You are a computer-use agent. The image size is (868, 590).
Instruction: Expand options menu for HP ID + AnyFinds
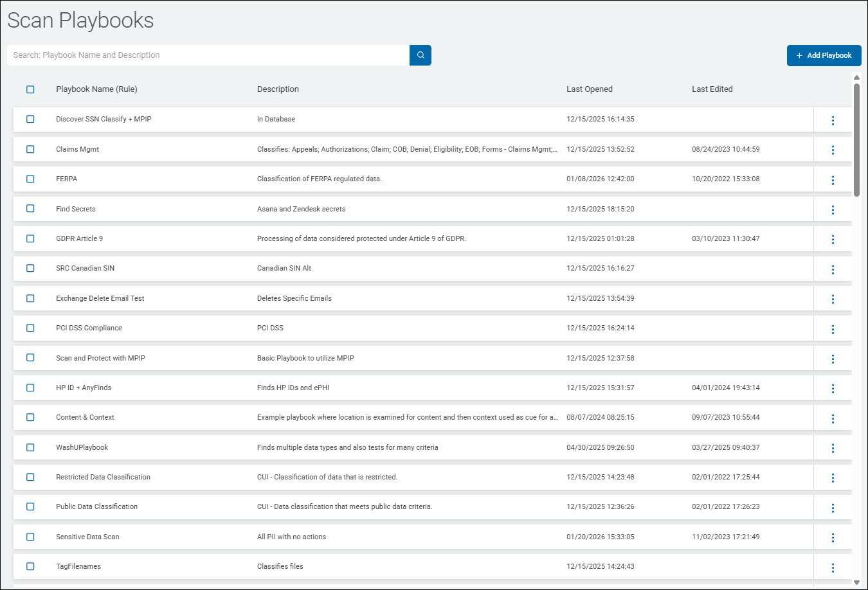(x=833, y=388)
